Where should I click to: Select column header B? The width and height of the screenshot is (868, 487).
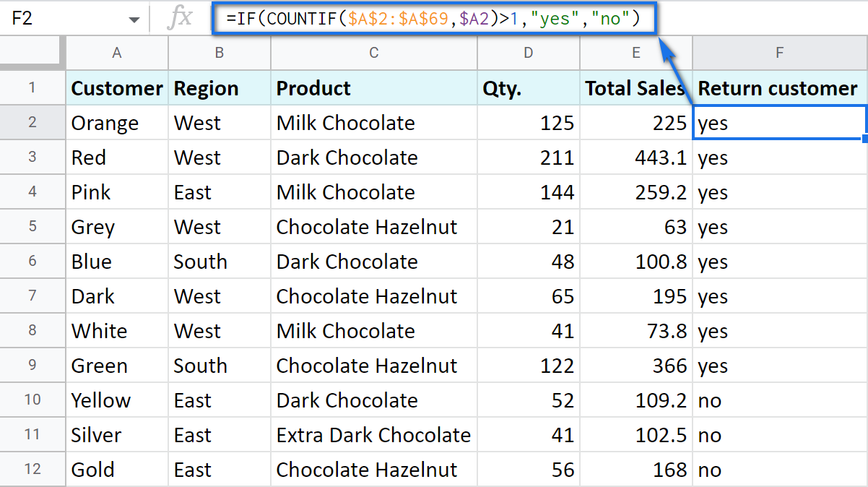219,53
